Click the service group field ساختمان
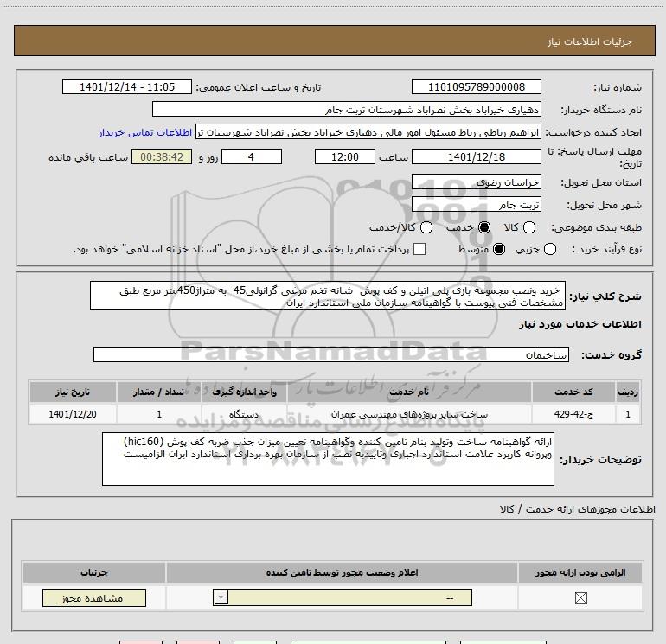The image size is (666, 644). [x=331, y=354]
